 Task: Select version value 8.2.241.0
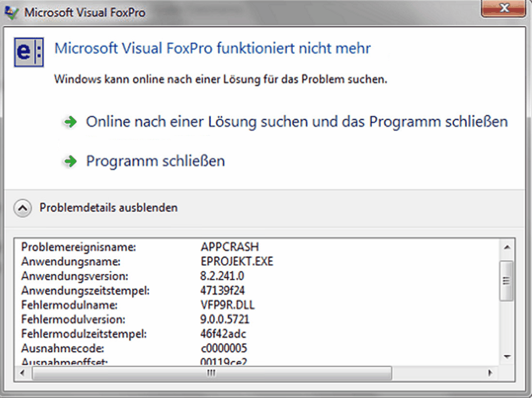(x=222, y=276)
